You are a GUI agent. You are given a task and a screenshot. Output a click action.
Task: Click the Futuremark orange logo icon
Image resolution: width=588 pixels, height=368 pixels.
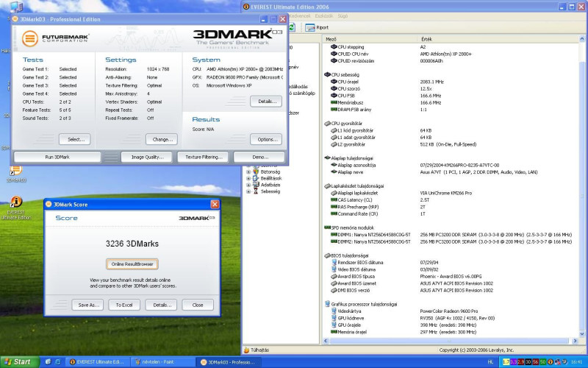pos(30,38)
